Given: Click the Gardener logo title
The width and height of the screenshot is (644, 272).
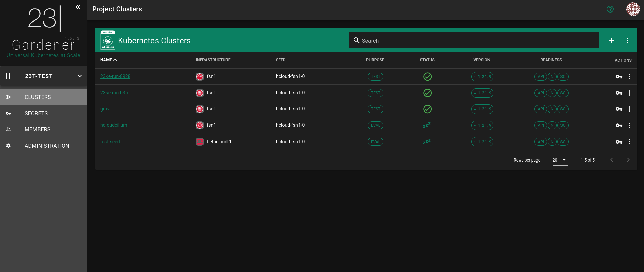Looking at the screenshot, I should tap(44, 45).
